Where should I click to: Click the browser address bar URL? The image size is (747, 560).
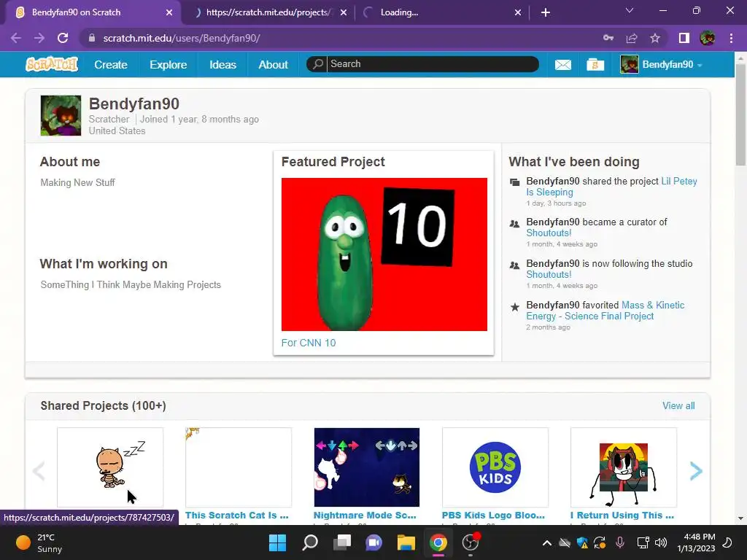point(182,38)
